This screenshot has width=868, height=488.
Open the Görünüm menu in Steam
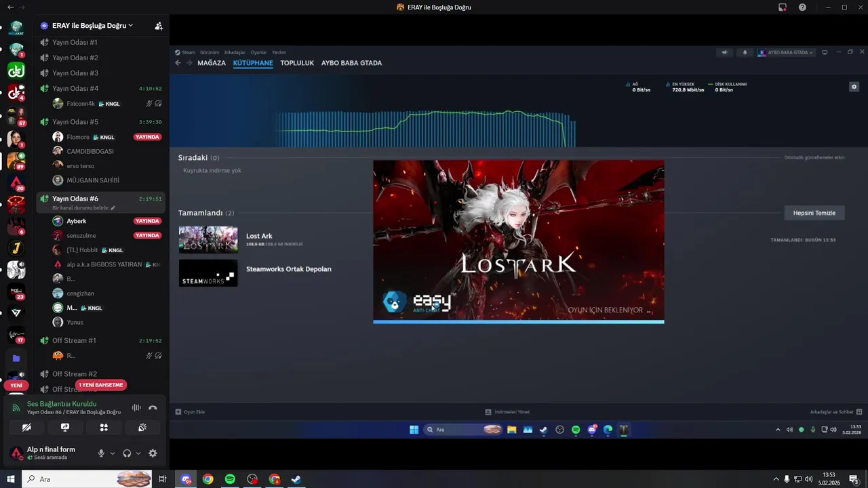(210, 52)
